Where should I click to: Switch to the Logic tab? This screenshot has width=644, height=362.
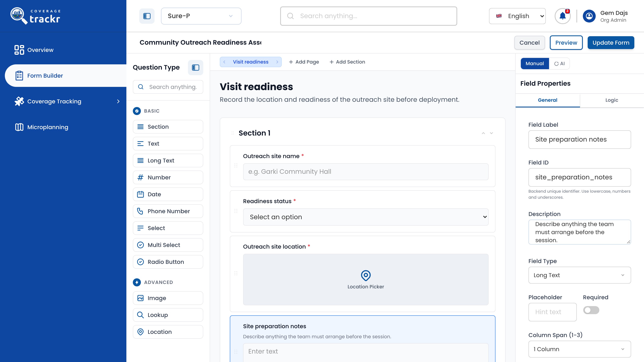pos(612,100)
